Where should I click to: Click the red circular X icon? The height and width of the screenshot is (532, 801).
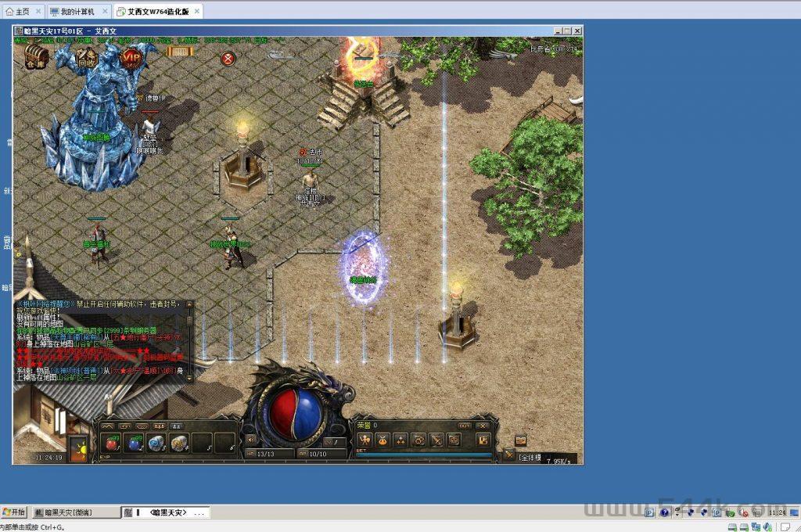point(228,58)
